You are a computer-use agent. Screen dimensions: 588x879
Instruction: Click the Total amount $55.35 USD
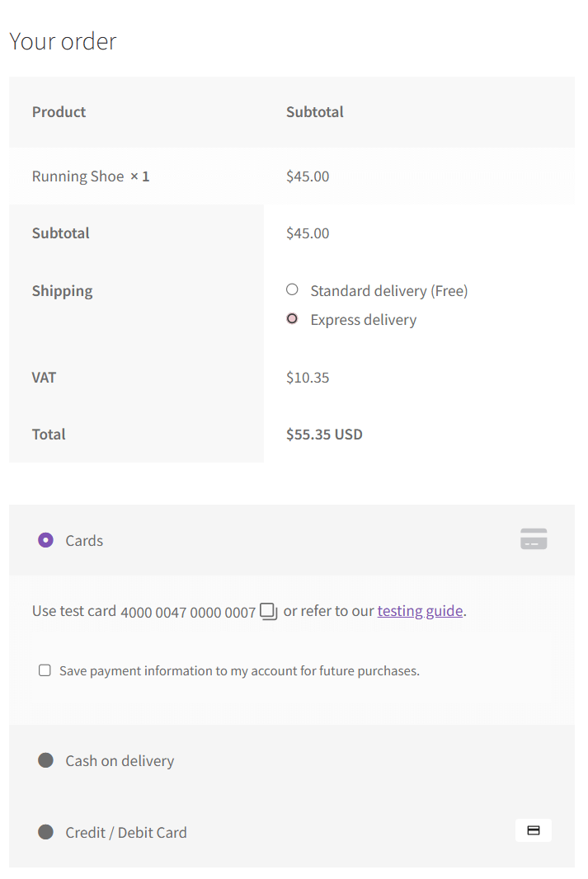(x=324, y=434)
